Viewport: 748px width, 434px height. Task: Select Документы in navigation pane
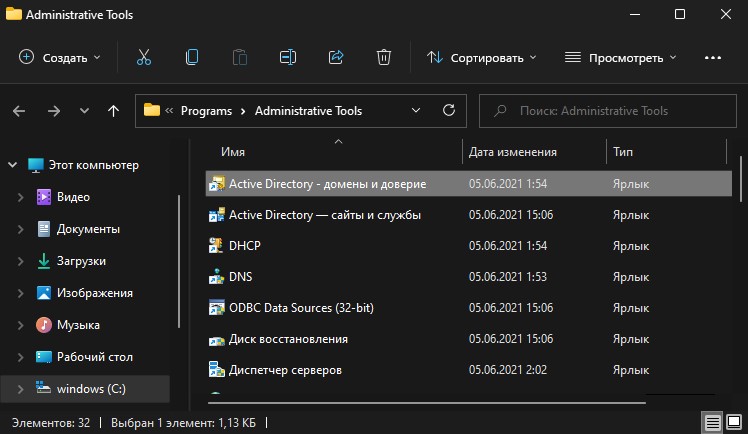(88, 229)
